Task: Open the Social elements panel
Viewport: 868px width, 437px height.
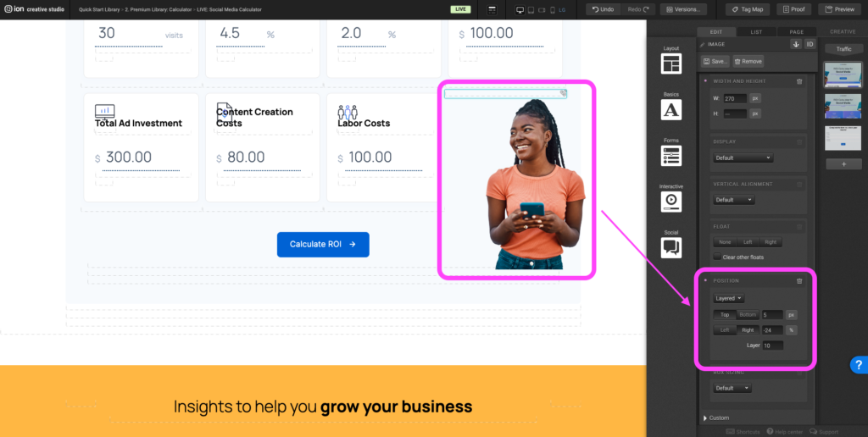Action: pos(671,244)
